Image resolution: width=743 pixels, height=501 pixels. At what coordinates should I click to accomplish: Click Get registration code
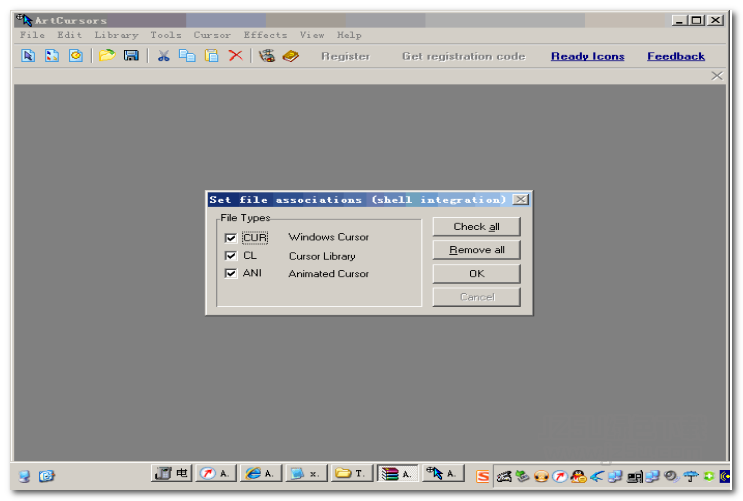(x=463, y=56)
